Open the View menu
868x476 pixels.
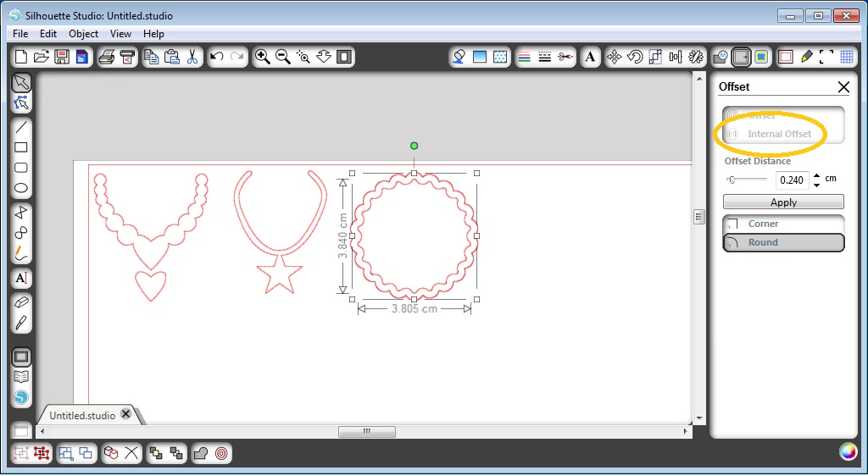pos(120,34)
